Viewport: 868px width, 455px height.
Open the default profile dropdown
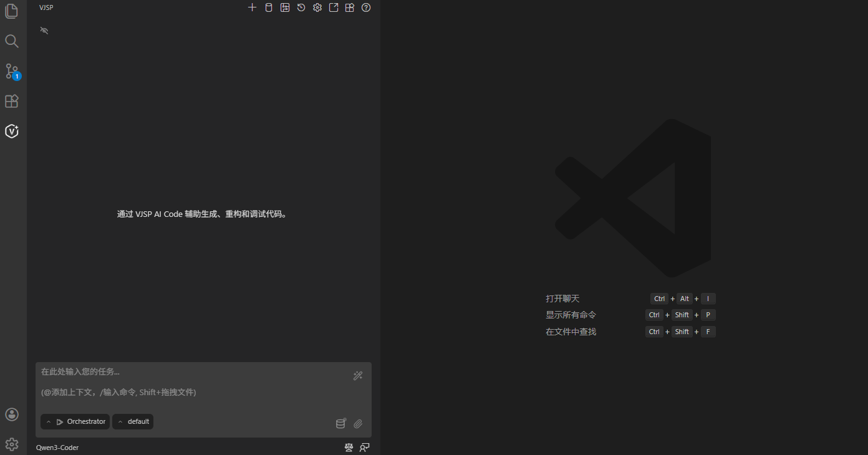133,422
